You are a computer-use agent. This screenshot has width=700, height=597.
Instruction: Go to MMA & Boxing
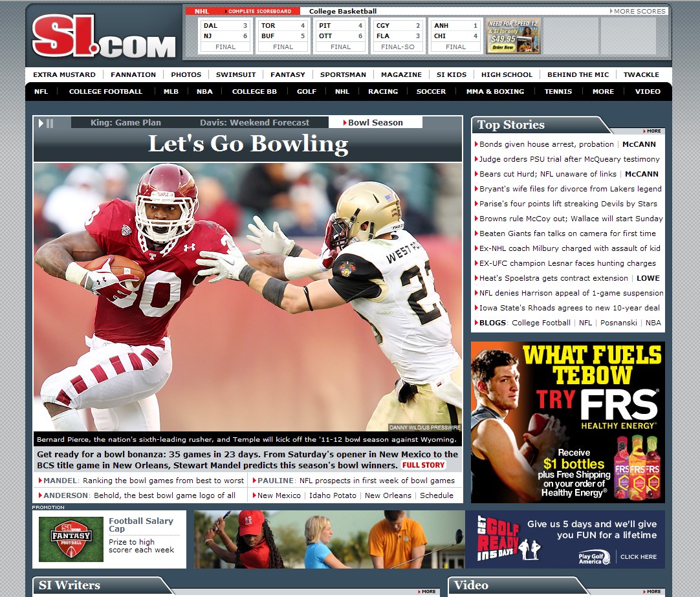click(x=495, y=91)
